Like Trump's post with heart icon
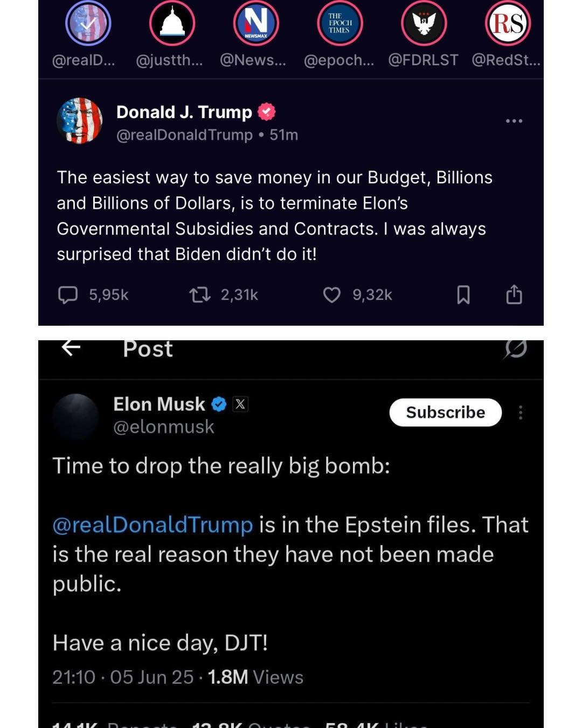Viewport: 582px width, 728px height. [x=331, y=295]
